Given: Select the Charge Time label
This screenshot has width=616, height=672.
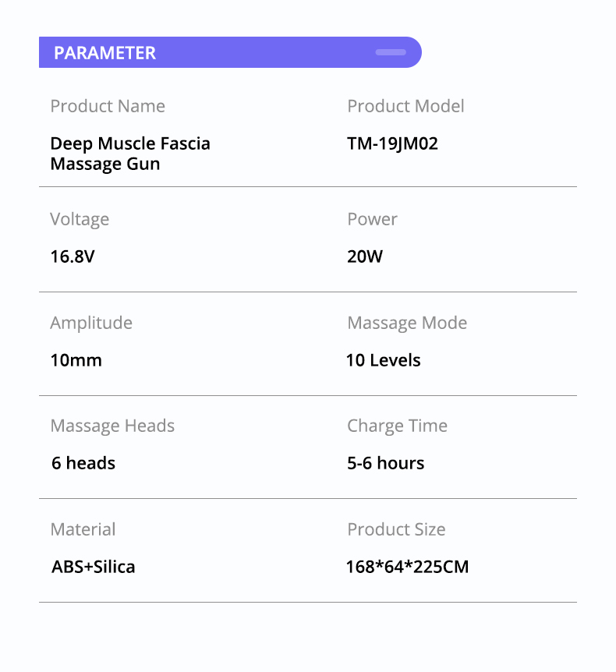Looking at the screenshot, I should pyautogui.click(x=398, y=426).
